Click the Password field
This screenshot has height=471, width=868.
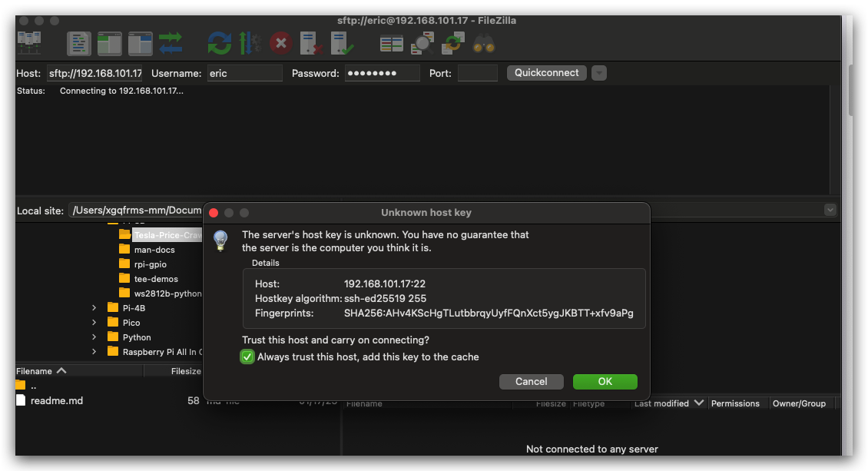(382, 73)
